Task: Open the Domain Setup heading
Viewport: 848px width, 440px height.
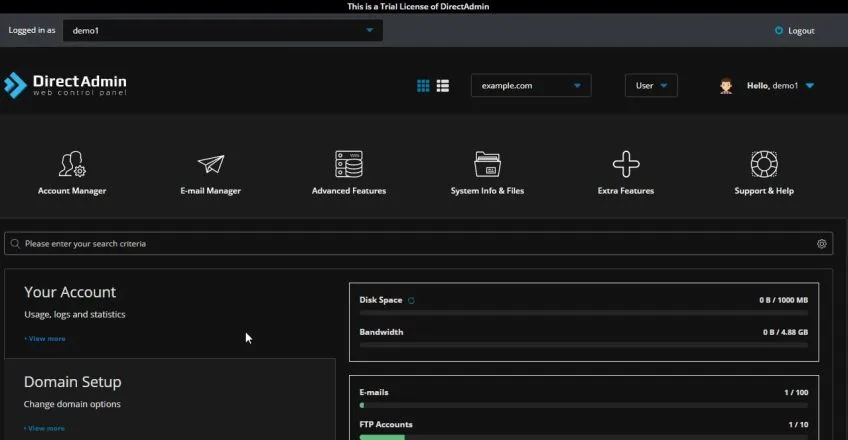Action: coord(72,382)
